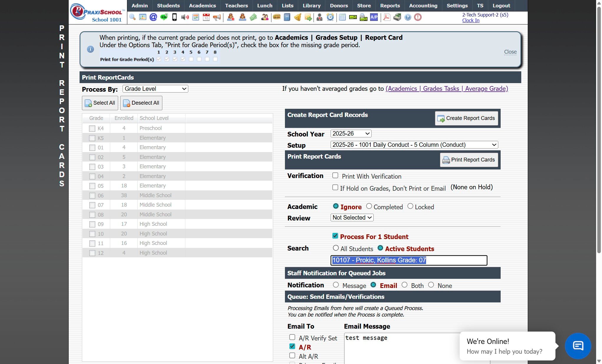The height and width of the screenshot is (364, 602).
Task: Click the student search input field
Action: [x=409, y=260]
